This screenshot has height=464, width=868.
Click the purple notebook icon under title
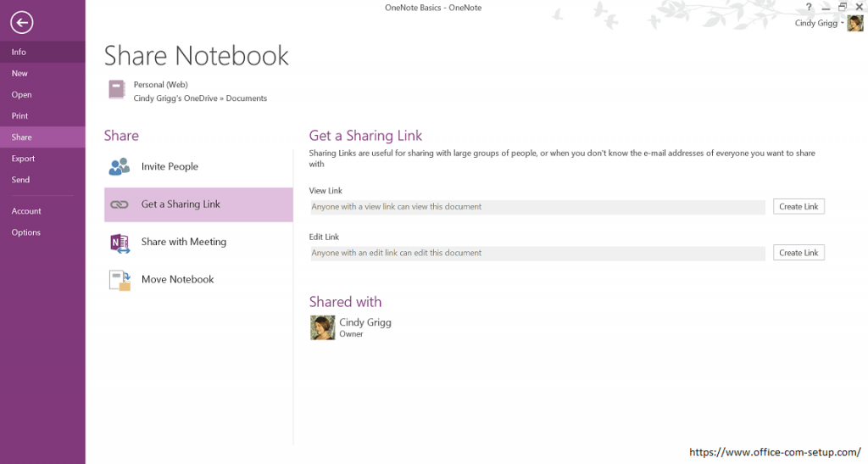(x=117, y=90)
